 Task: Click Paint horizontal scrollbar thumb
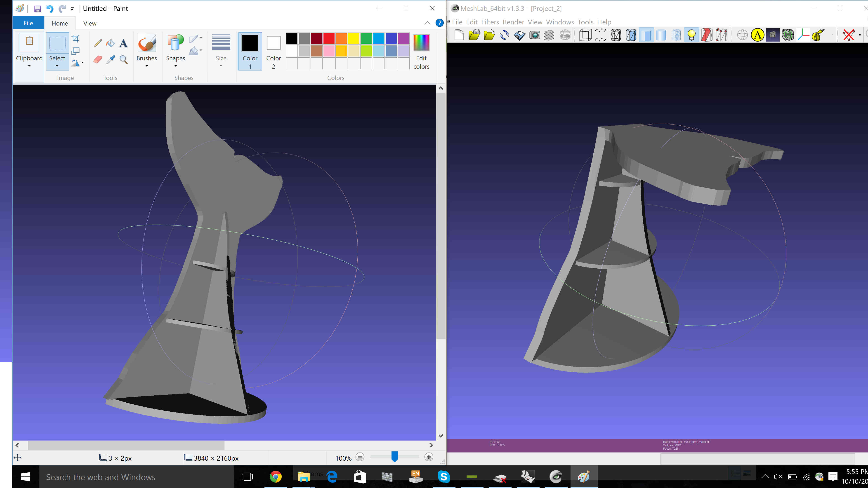[126, 445]
